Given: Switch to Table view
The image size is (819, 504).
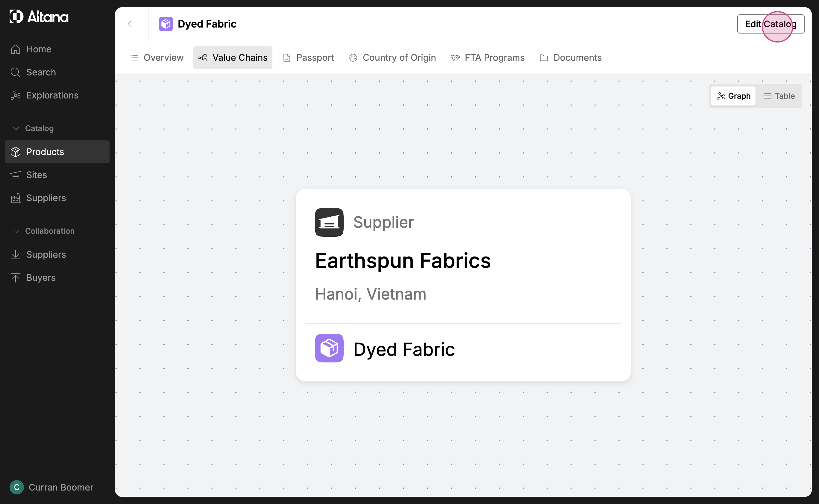Looking at the screenshot, I should tap(779, 96).
